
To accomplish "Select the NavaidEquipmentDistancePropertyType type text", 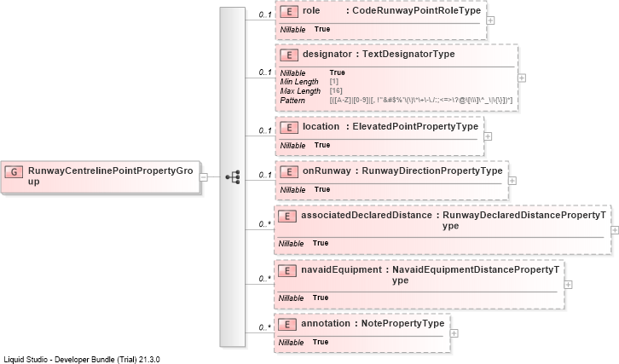I will 476,274.
